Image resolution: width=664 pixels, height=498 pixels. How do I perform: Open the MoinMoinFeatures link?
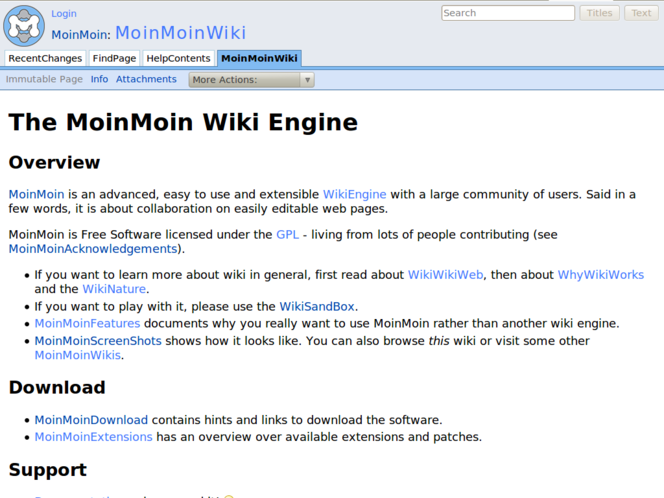[87, 323]
